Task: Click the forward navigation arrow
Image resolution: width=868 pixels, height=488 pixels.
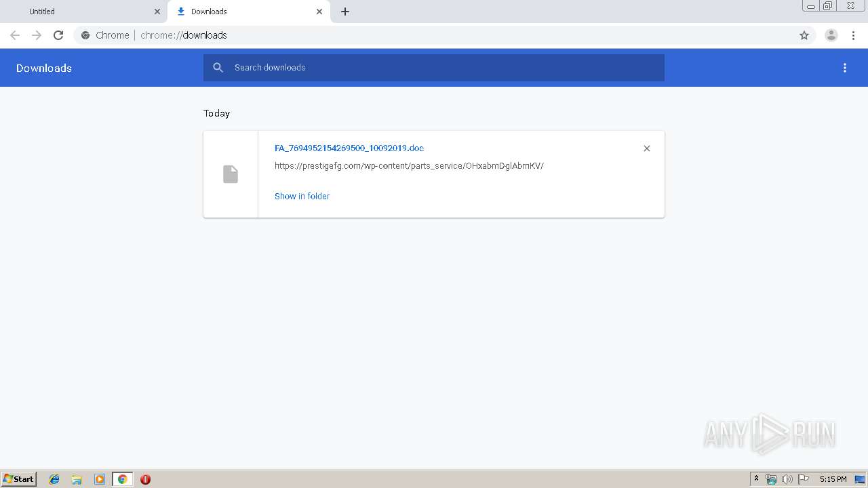Action: 37,35
